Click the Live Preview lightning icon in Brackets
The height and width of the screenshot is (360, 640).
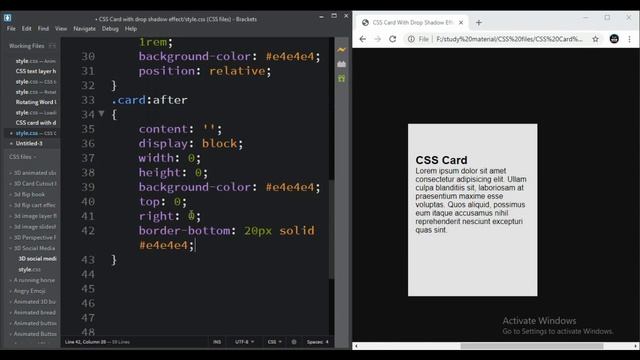[x=341, y=50]
